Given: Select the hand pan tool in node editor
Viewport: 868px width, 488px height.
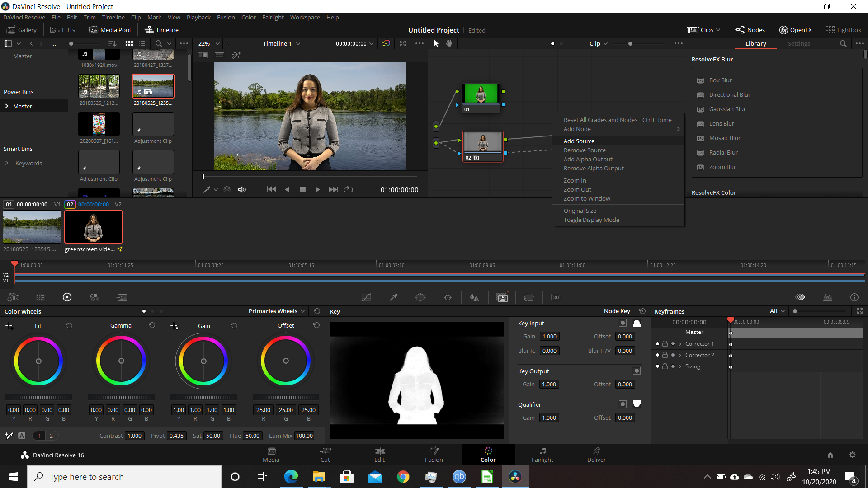Looking at the screenshot, I should [449, 43].
